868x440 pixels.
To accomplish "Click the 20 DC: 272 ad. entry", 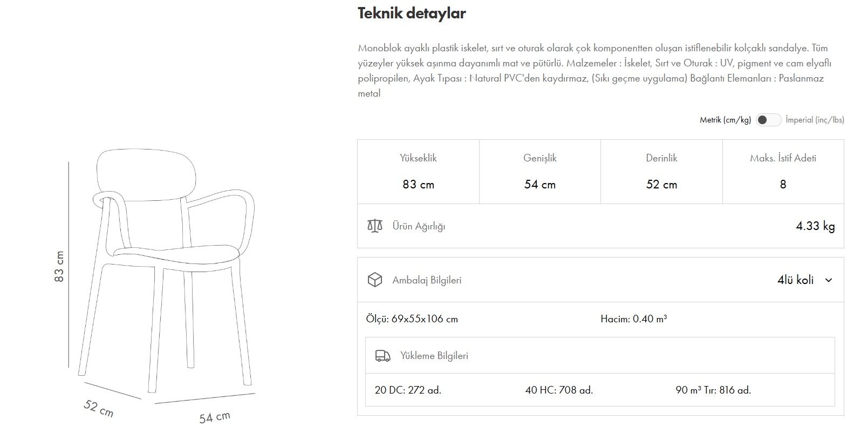I will click(x=408, y=390).
